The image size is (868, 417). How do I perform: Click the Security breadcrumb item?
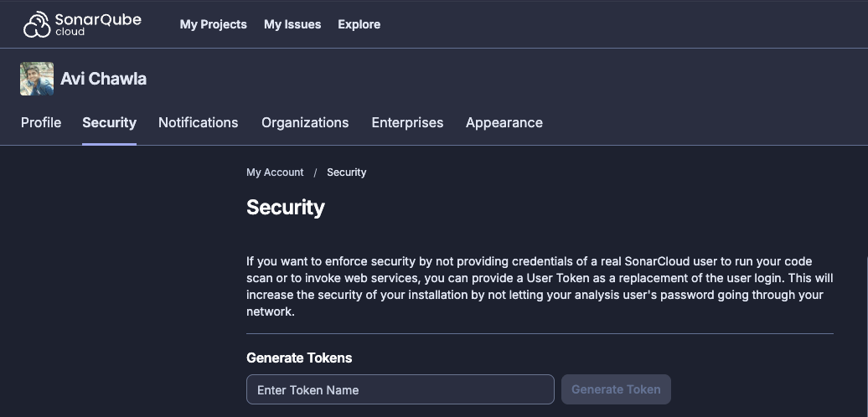point(346,172)
